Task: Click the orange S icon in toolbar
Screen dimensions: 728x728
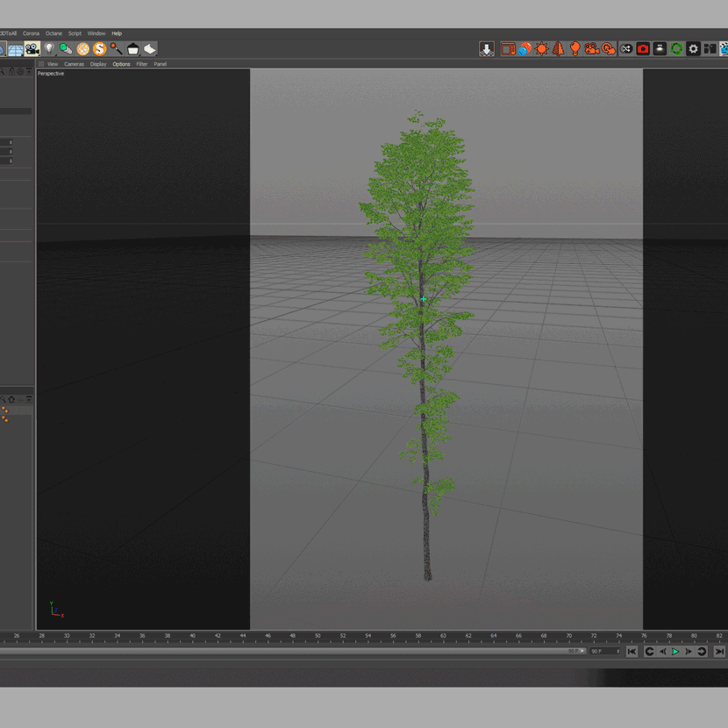Action: click(99, 49)
